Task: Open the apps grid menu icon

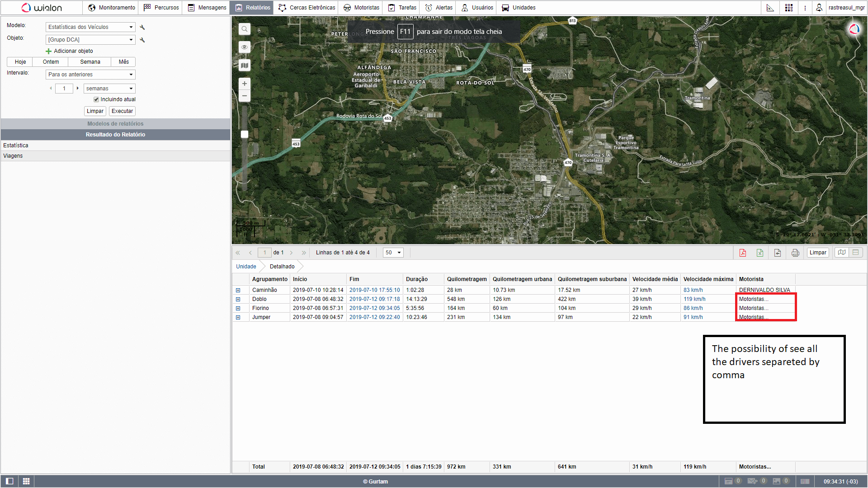Action: click(x=789, y=8)
